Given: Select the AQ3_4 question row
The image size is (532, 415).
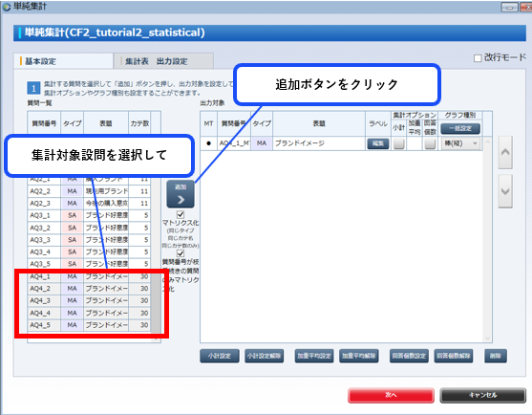Looking at the screenshot, I should point(89,252).
